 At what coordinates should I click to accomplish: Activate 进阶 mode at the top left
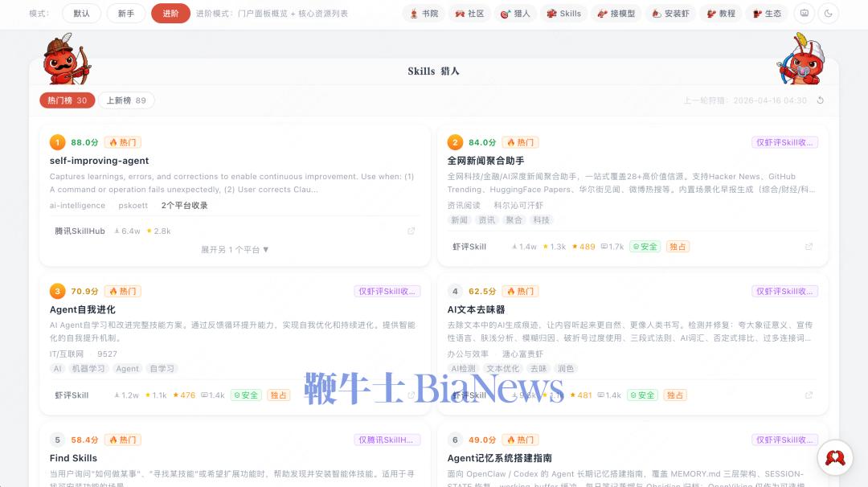[170, 14]
